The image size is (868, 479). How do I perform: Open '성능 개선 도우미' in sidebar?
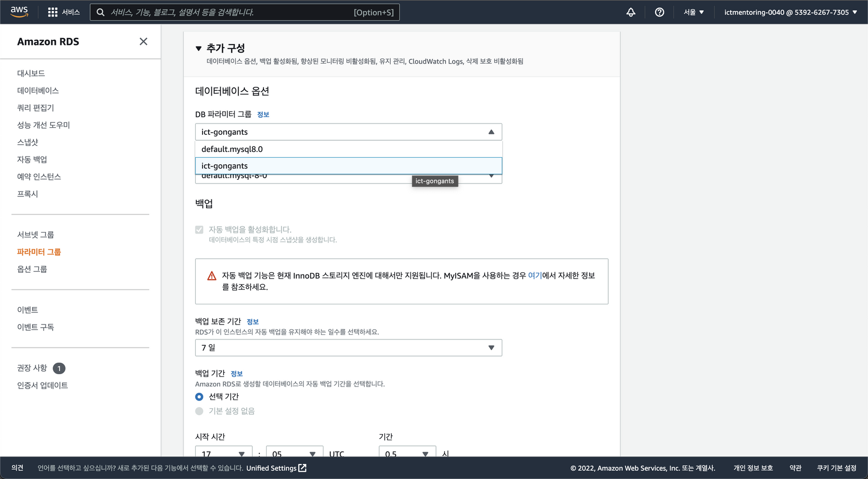pos(43,125)
